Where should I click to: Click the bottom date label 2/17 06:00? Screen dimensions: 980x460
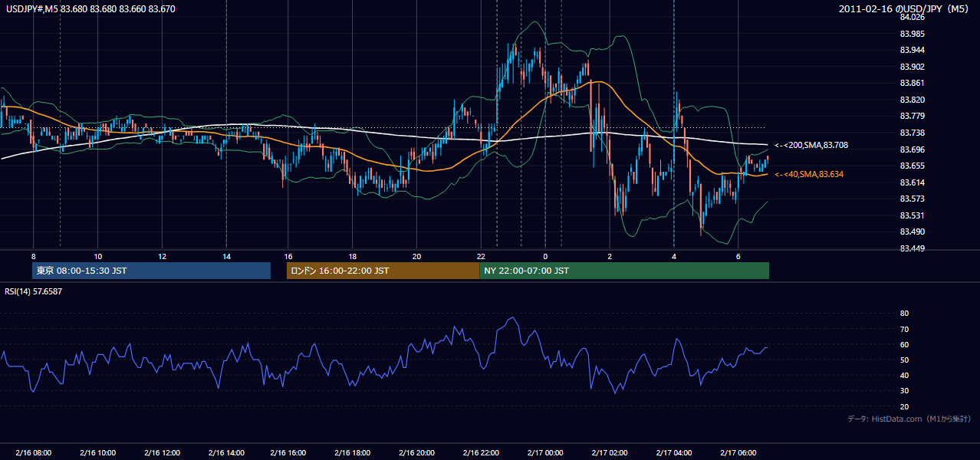[738, 453]
